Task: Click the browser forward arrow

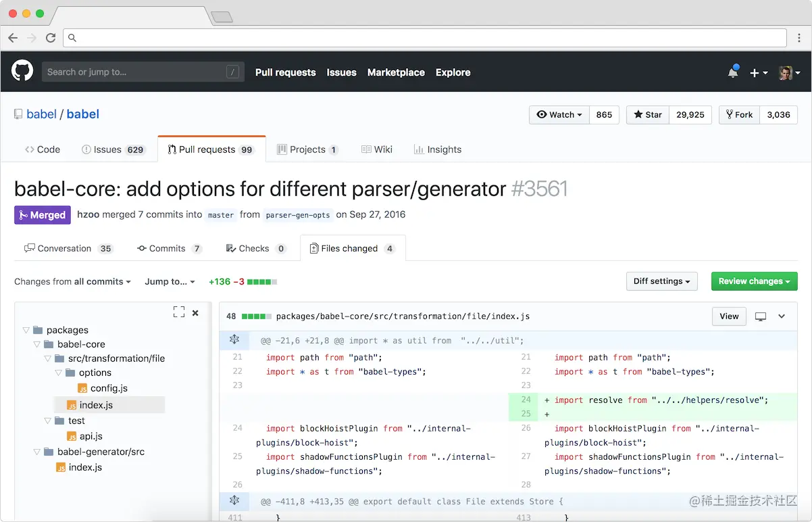Action: pyautogui.click(x=32, y=38)
